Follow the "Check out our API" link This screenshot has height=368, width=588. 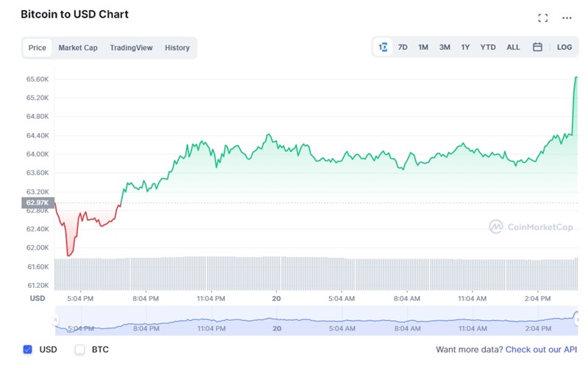tap(541, 350)
